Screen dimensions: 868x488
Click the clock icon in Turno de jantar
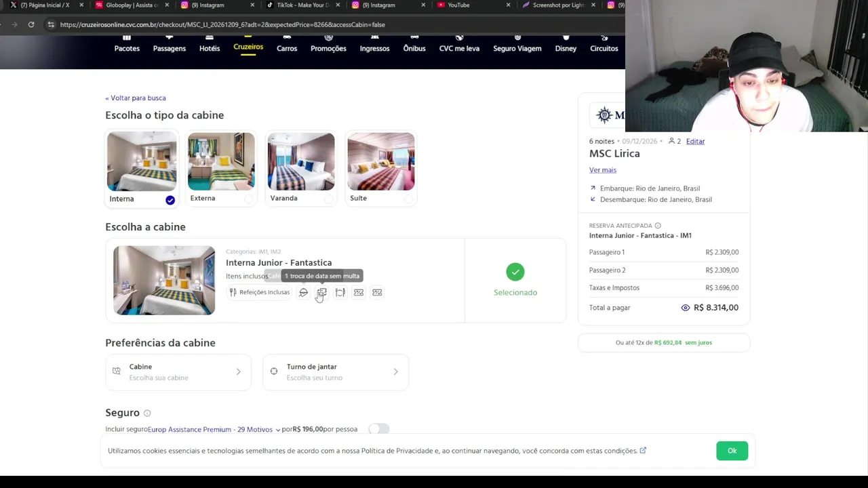[274, 371]
